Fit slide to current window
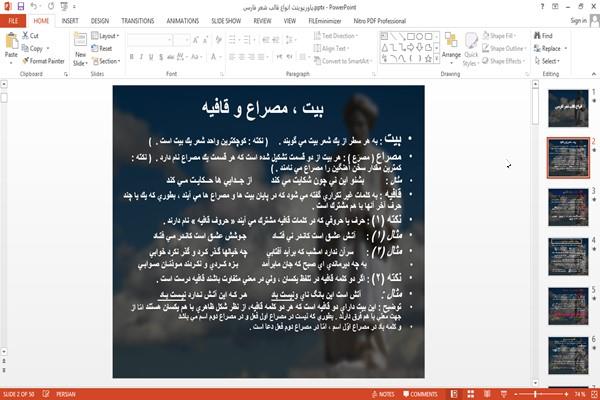 pyautogui.click(x=594, y=394)
